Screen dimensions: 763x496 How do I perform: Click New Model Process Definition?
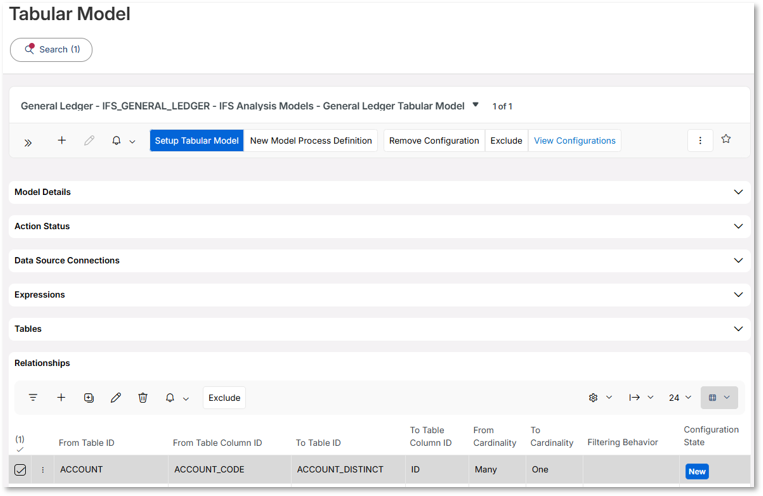tap(311, 141)
